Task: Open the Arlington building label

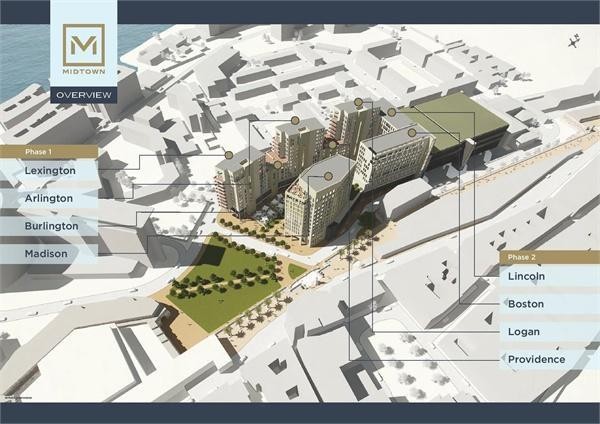Action: pos(49,198)
